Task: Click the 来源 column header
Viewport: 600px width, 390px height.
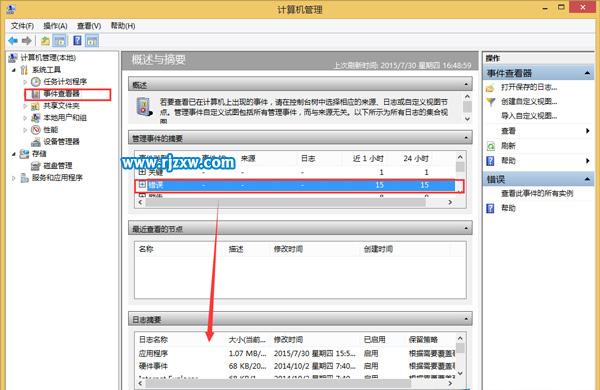Action: coord(248,158)
